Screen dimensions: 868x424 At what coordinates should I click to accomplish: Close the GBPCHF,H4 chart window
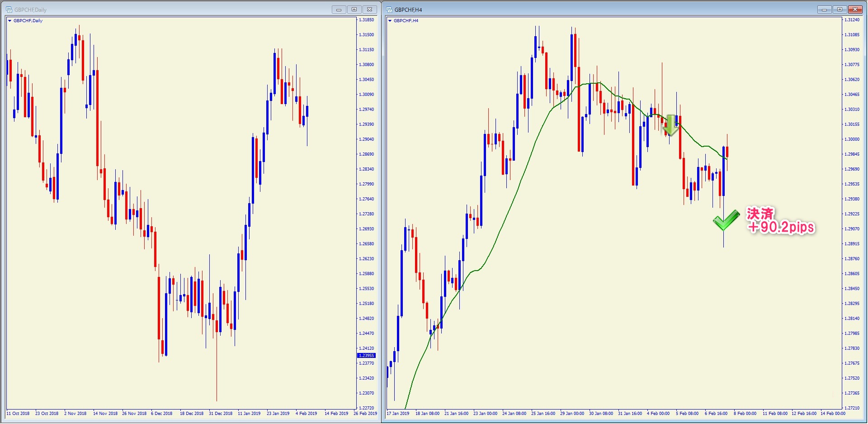point(855,10)
